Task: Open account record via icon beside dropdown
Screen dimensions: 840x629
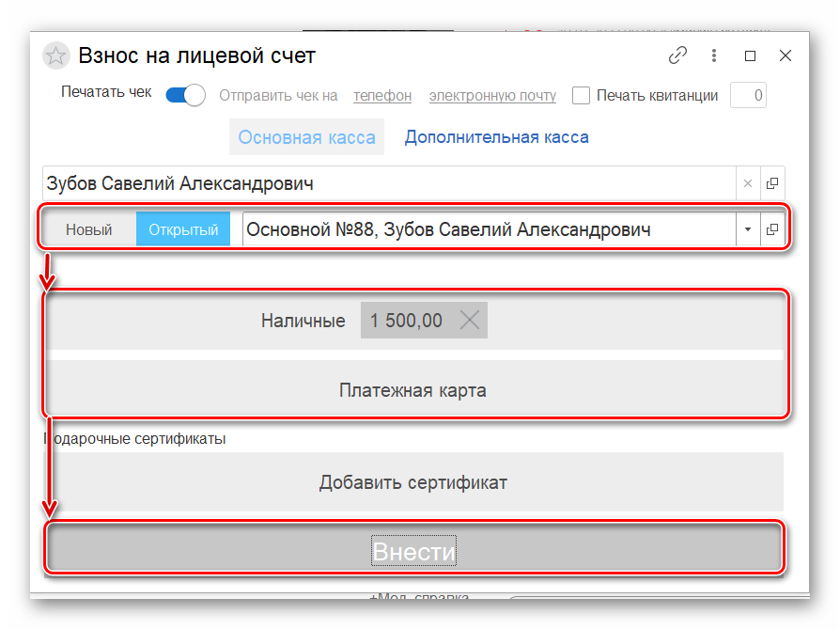Action: [x=772, y=229]
